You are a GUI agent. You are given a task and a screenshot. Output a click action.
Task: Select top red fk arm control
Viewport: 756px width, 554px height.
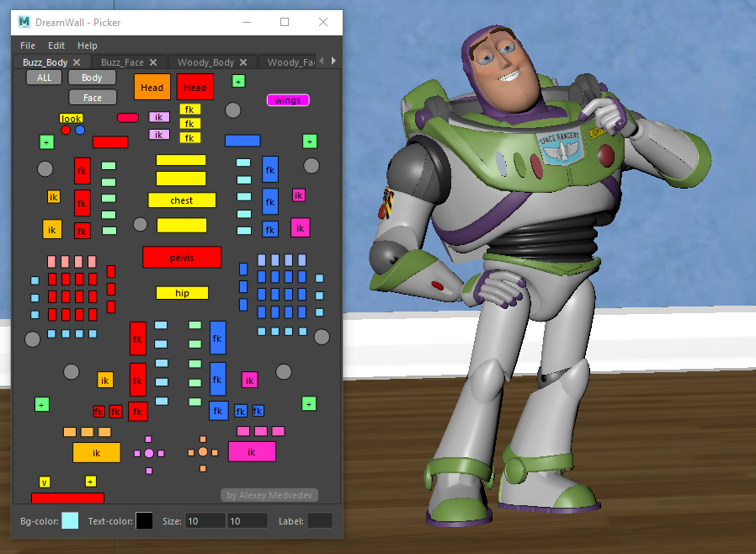[82, 171]
